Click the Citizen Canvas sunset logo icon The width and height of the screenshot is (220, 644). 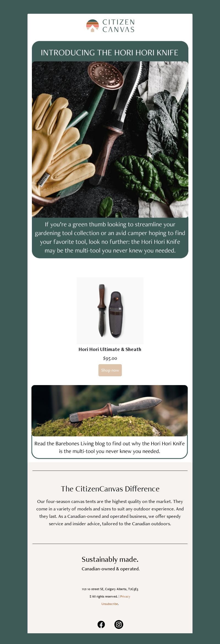pos(92,26)
